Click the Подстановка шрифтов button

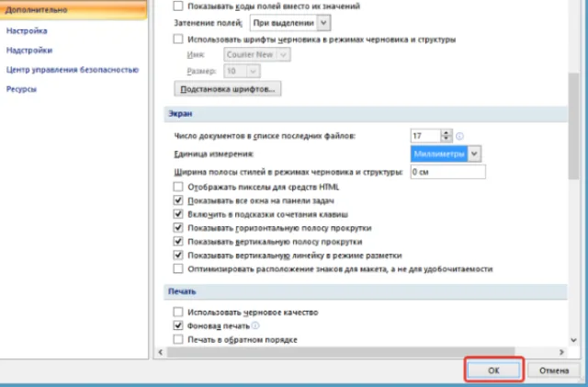[228, 89]
